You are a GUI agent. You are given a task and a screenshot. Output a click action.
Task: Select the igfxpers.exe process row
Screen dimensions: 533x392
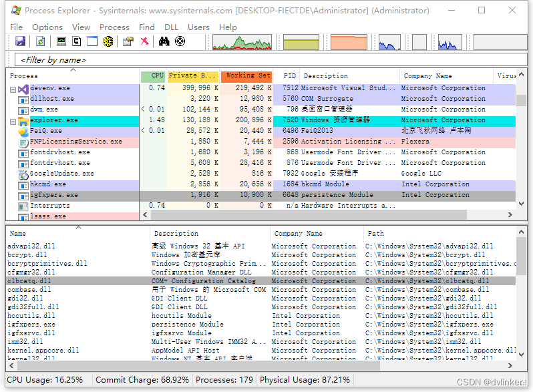pos(261,195)
